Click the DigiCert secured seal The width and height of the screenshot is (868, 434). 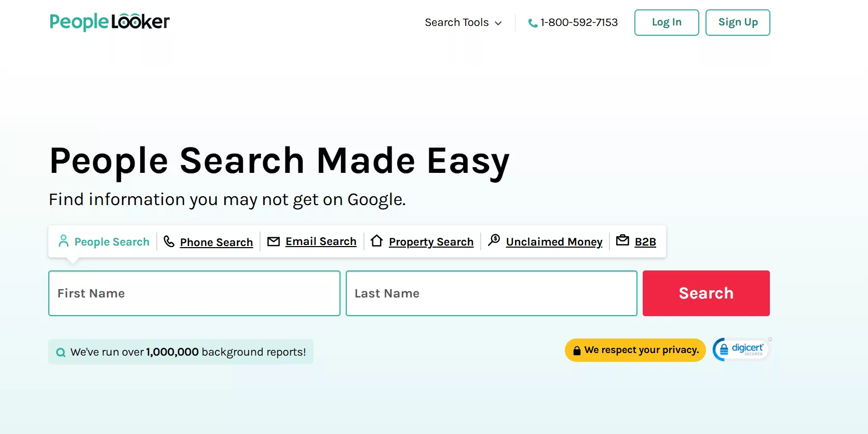coord(741,349)
